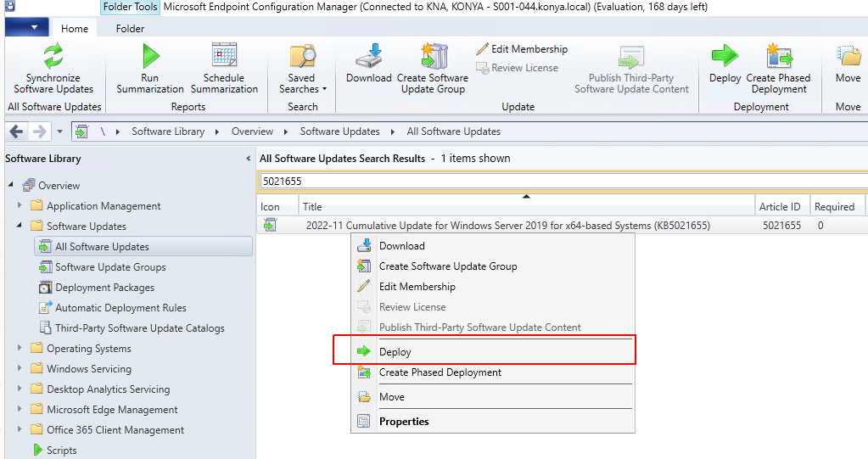Click Create Software Update Group ribbon icon
The image size is (868, 459).
[x=434, y=56]
